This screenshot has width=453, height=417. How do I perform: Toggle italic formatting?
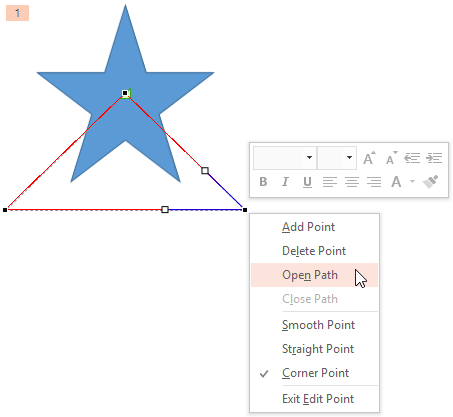pyautogui.click(x=285, y=182)
